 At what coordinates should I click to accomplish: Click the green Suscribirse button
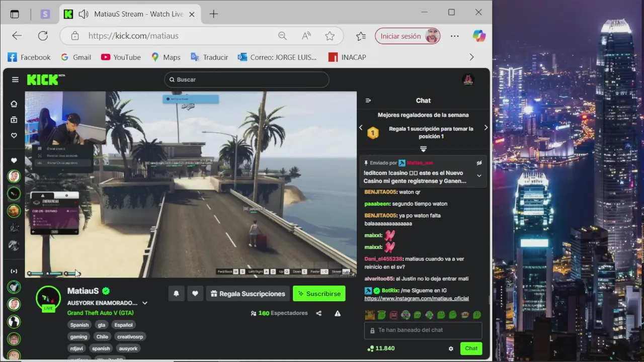tap(319, 294)
